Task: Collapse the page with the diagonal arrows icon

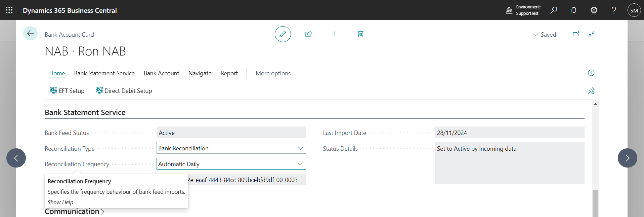Action: click(592, 34)
